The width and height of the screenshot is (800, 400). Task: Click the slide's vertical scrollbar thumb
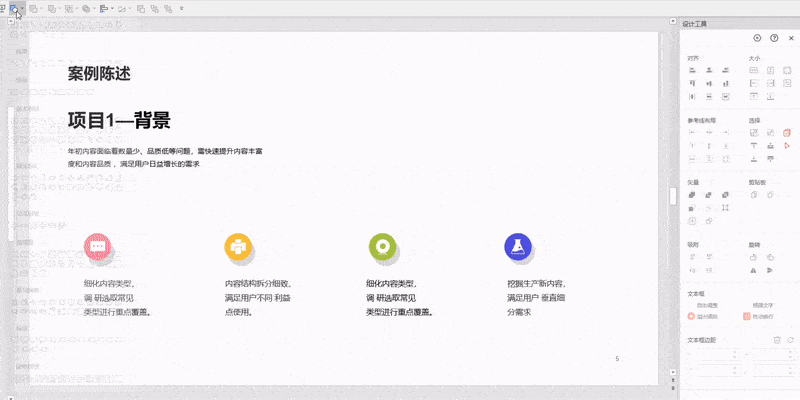coord(673,196)
